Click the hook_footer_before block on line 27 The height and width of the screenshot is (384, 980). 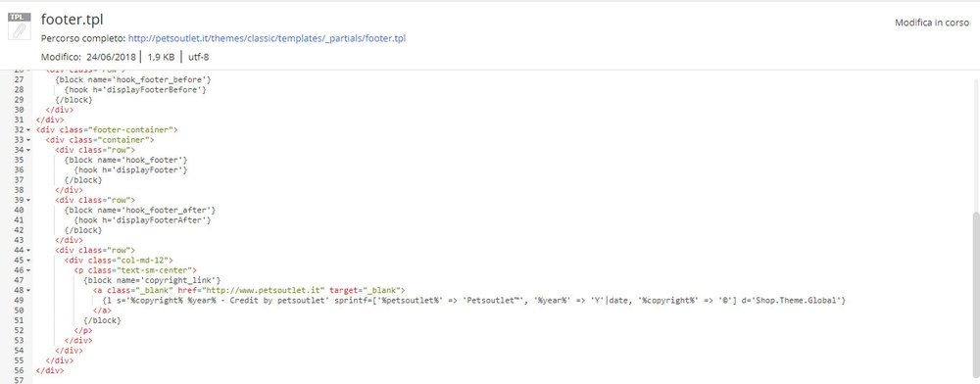133,80
